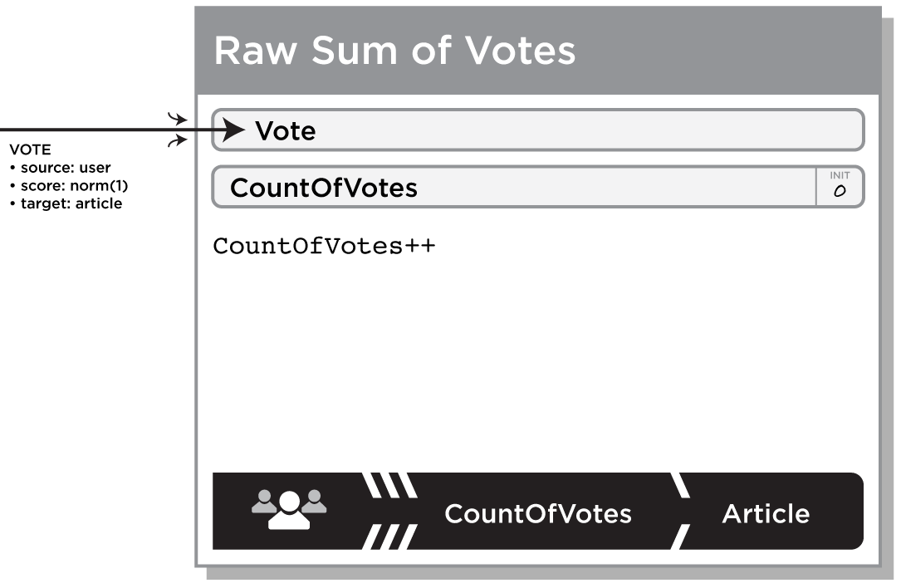901x588 pixels.
Task: Click the Article target label
Action: point(766,514)
